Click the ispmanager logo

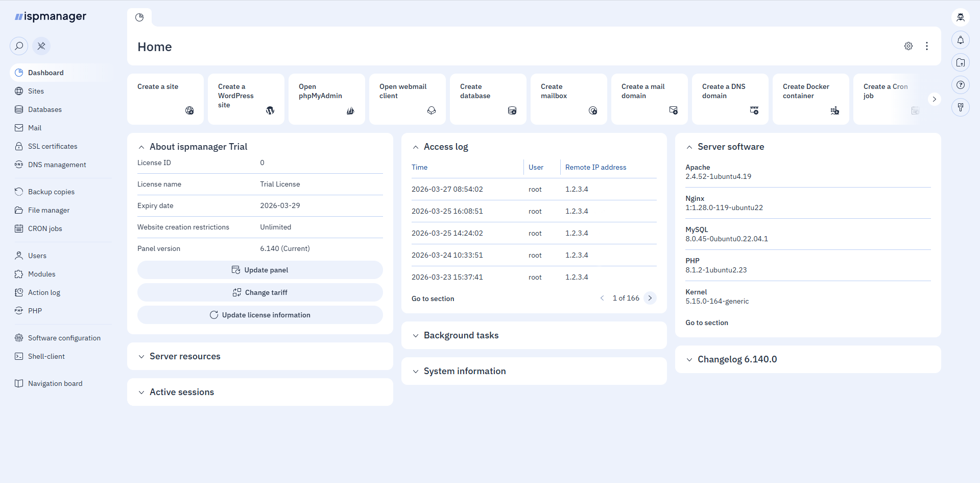coord(51,16)
